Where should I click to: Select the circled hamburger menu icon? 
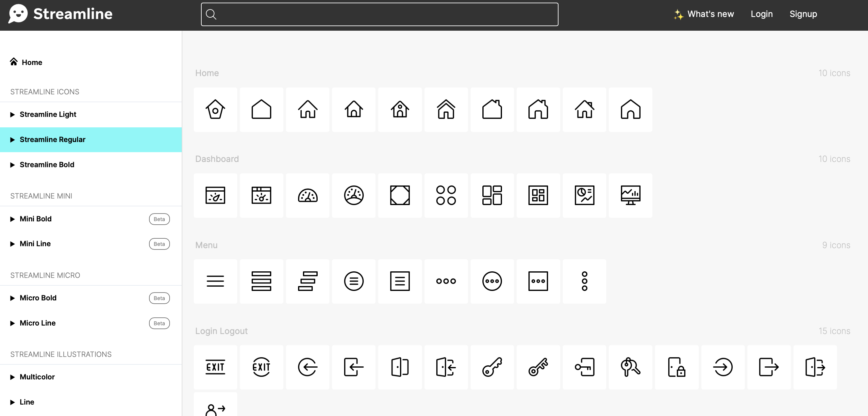[x=354, y=281]
